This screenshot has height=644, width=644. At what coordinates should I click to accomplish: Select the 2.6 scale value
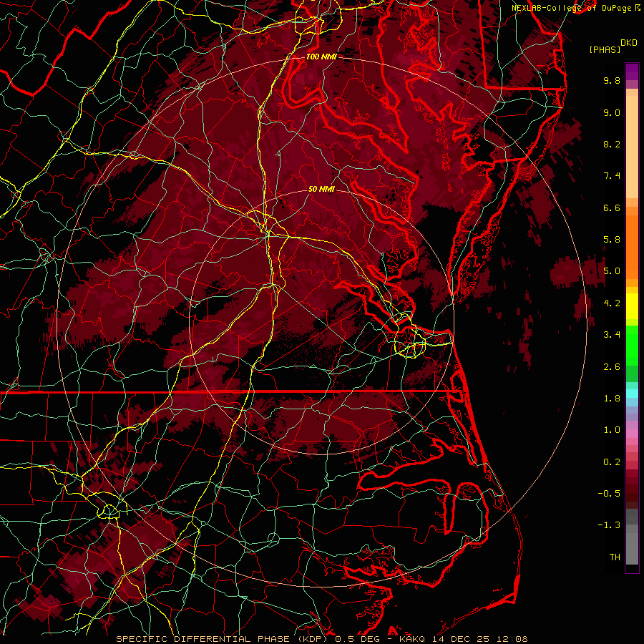click(612, 367)
